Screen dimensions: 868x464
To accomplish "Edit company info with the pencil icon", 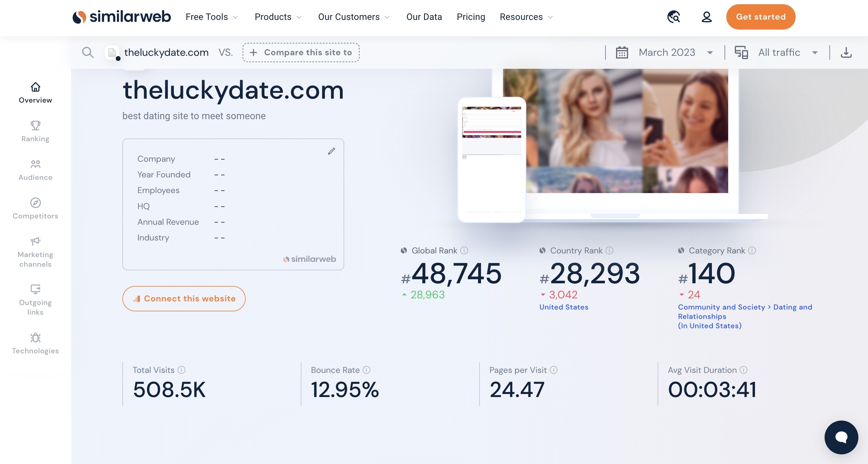I will coord(332,151).
